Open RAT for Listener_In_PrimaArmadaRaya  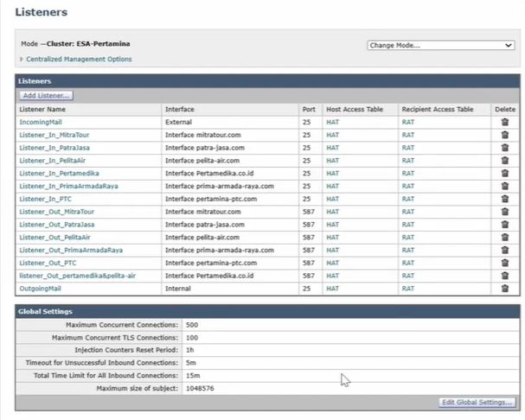pos(408,186)
